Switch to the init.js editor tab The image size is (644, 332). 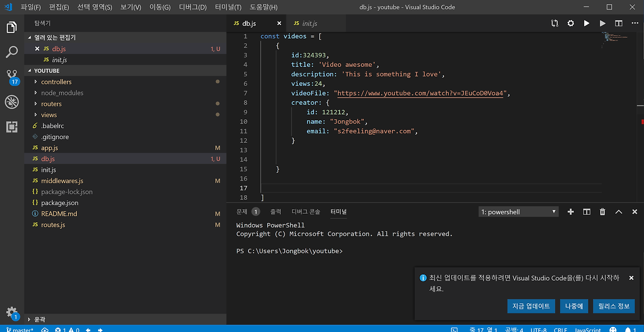[x=309, y=24]
